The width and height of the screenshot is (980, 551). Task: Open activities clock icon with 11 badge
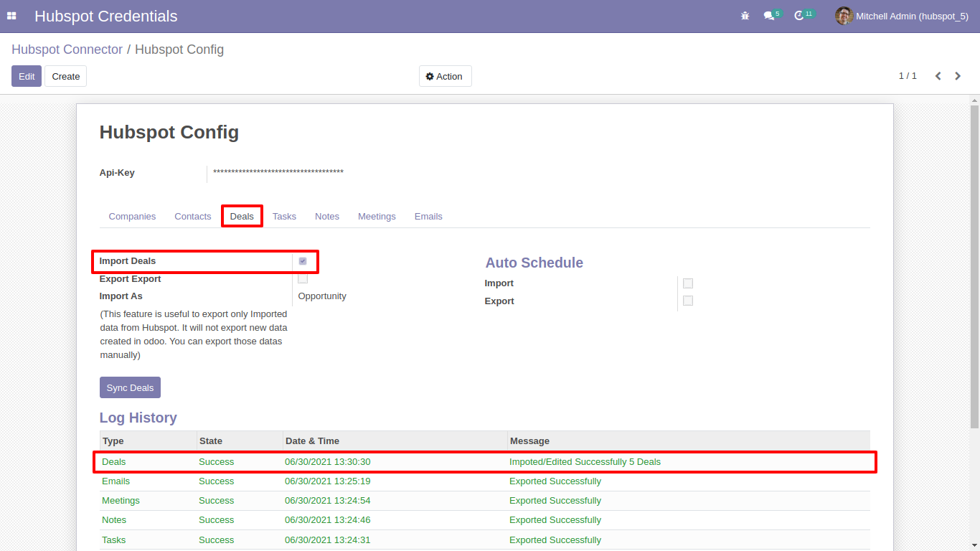[804, 15]
